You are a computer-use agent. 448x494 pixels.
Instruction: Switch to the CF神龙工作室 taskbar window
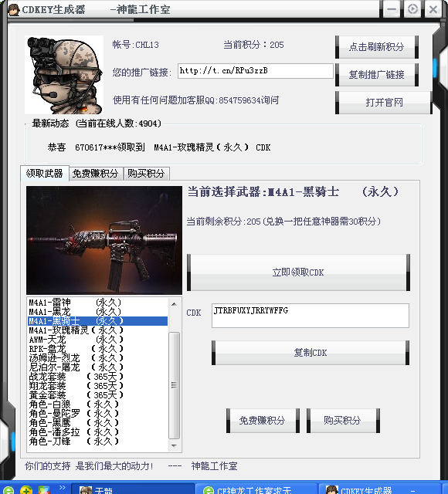click(256, 489)
